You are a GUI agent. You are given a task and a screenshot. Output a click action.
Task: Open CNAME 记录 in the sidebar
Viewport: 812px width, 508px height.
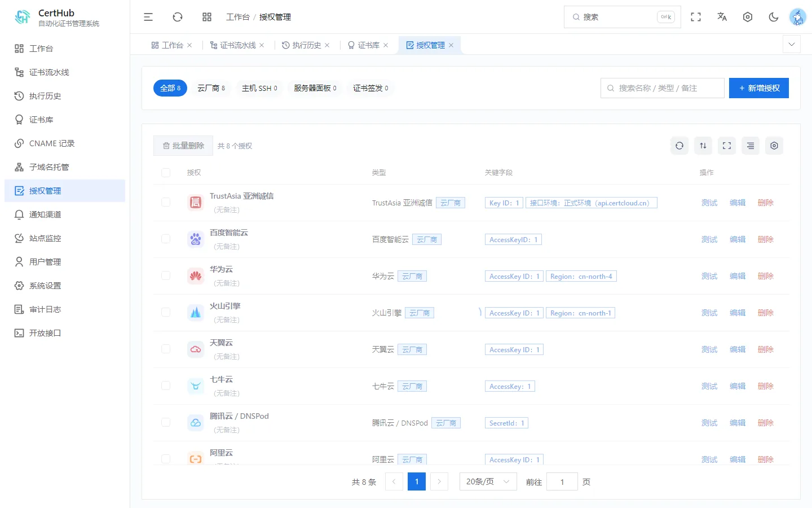pos(65,143)
